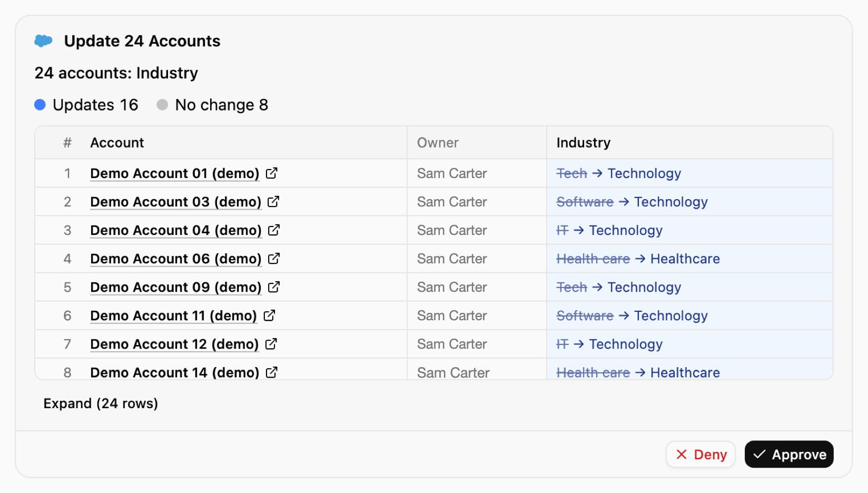The height and width of the screenshot is (493, 868).
Task: Open Demo Account 01 (demo) link
Action: point(175,173)
